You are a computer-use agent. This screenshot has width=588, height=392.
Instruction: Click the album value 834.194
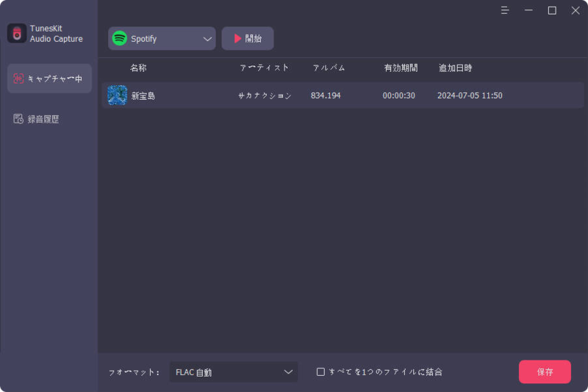[x=326, y=95]
